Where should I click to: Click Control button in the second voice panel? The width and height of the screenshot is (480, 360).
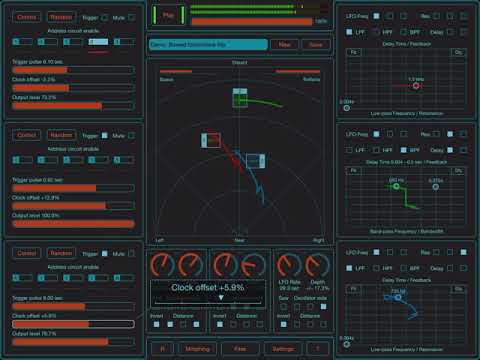point(27,135)
